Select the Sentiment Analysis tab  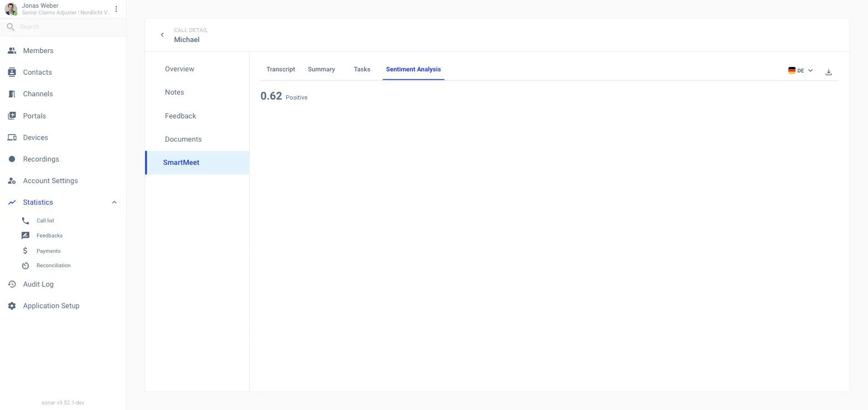tap(414, 69)
